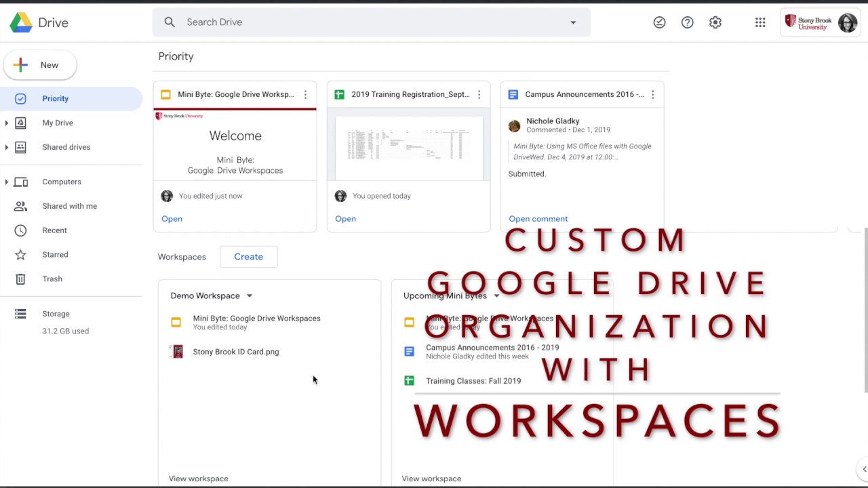This screenshot has width=868, height=488.
Task: Click the Training Classes Sheets icon
Action: (x=409, y=381)
